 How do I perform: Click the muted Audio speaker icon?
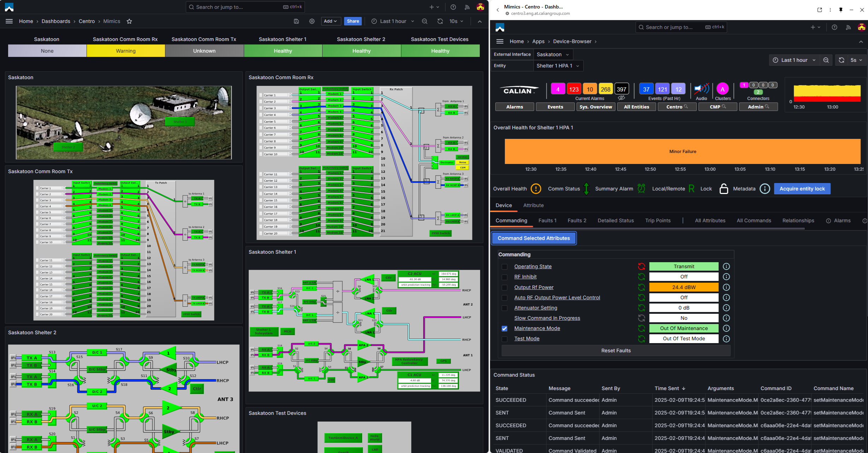click(701, 89)
